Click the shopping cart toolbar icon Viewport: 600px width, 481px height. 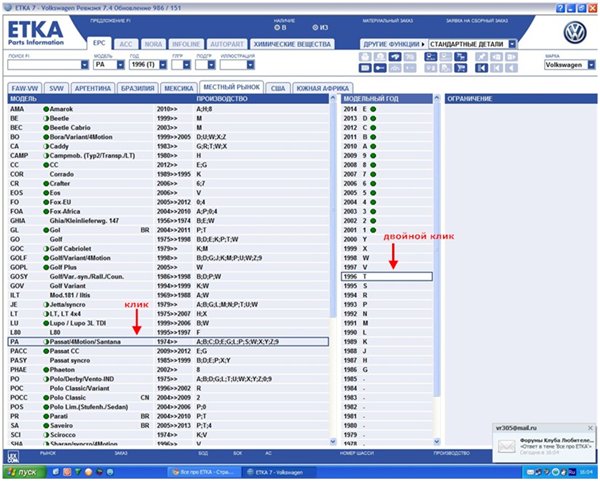[460, 68]
